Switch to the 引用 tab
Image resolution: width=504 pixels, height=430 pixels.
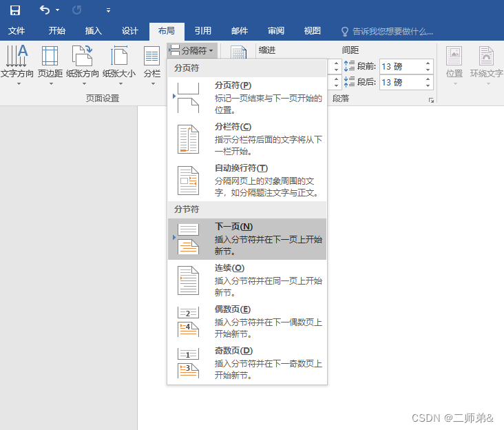(203, 31)
